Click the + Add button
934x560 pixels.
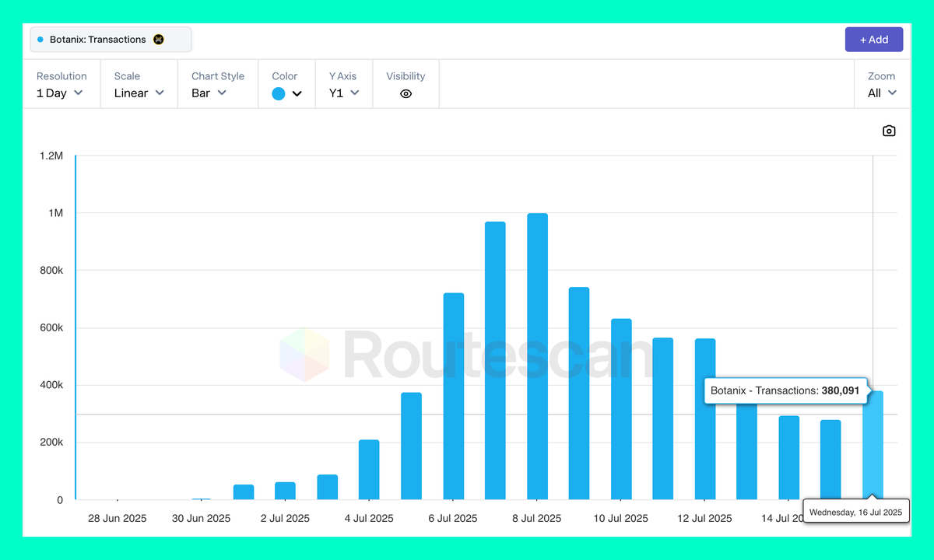874,40
